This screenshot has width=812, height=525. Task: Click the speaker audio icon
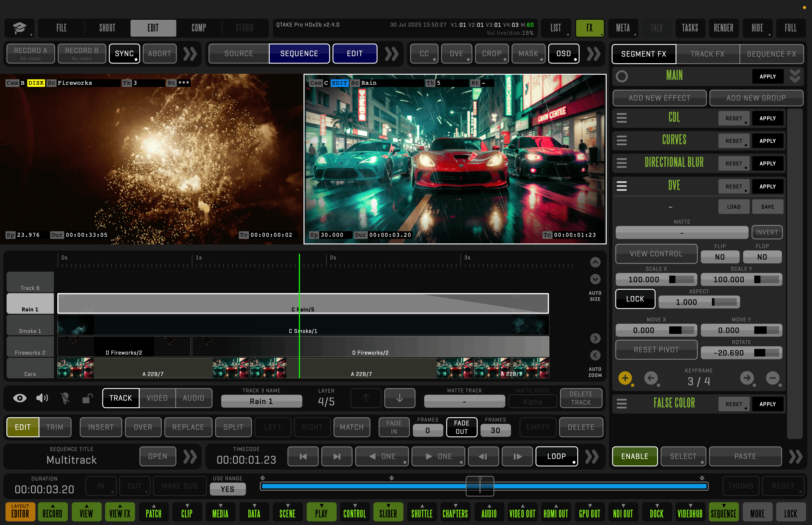tap(42, 398)
